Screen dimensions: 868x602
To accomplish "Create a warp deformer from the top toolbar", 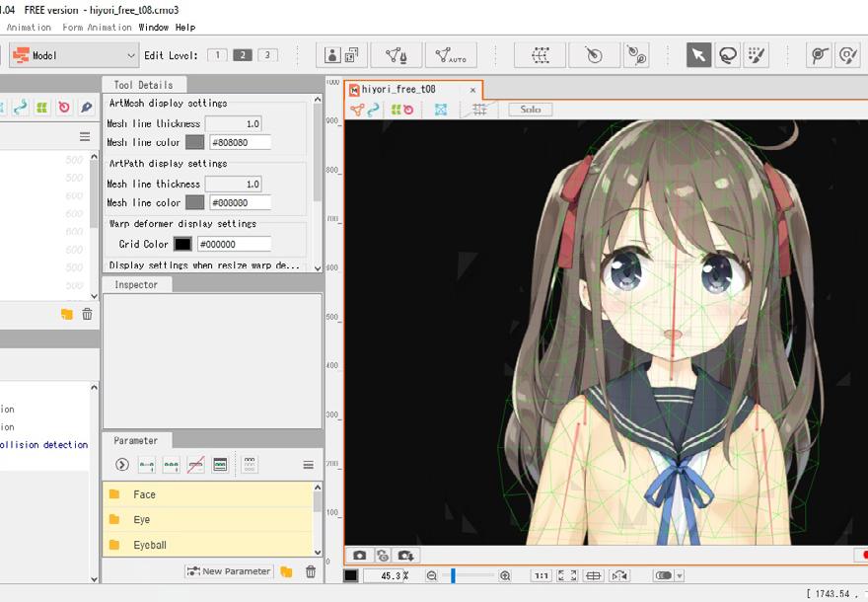I will pyautogui.click(x=540, y=55).
